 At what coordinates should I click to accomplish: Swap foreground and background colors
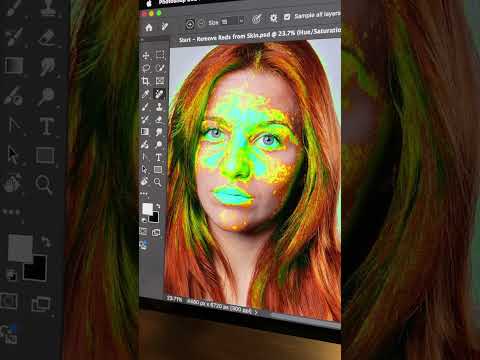[158, 206]
